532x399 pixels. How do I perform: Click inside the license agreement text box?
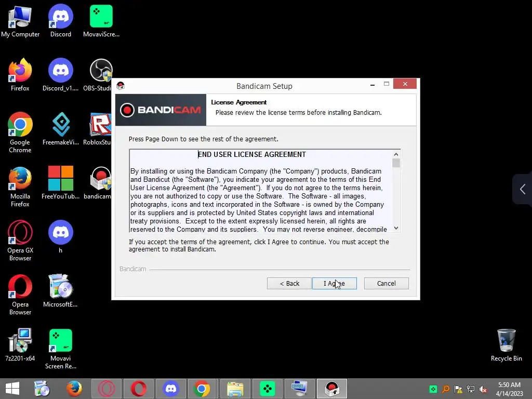(261, 191)
